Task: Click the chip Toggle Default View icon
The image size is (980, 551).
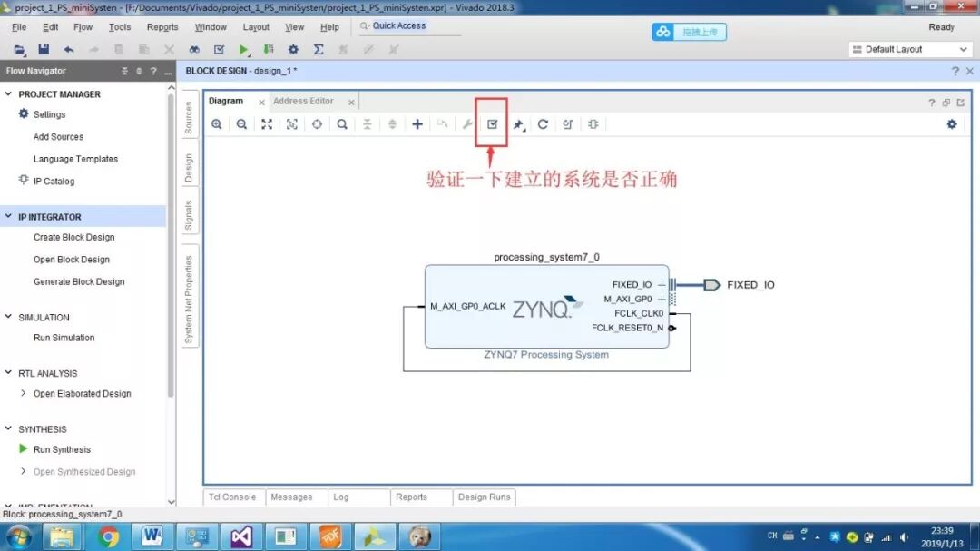Action: [x=593, y=123]
